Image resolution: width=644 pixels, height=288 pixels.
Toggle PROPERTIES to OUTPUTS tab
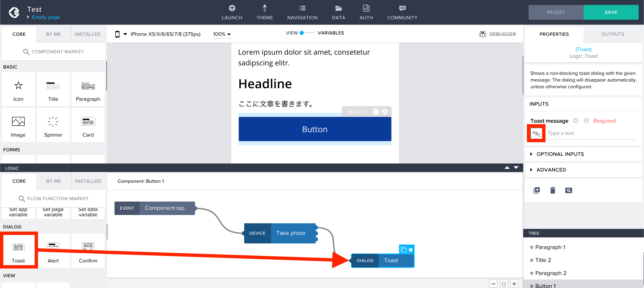(612, 34)
